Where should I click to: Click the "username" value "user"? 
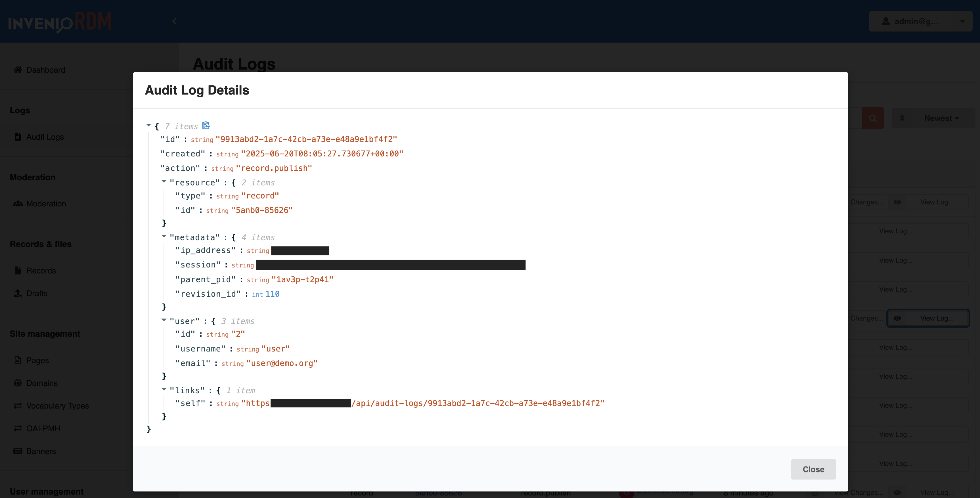point(276,349)
